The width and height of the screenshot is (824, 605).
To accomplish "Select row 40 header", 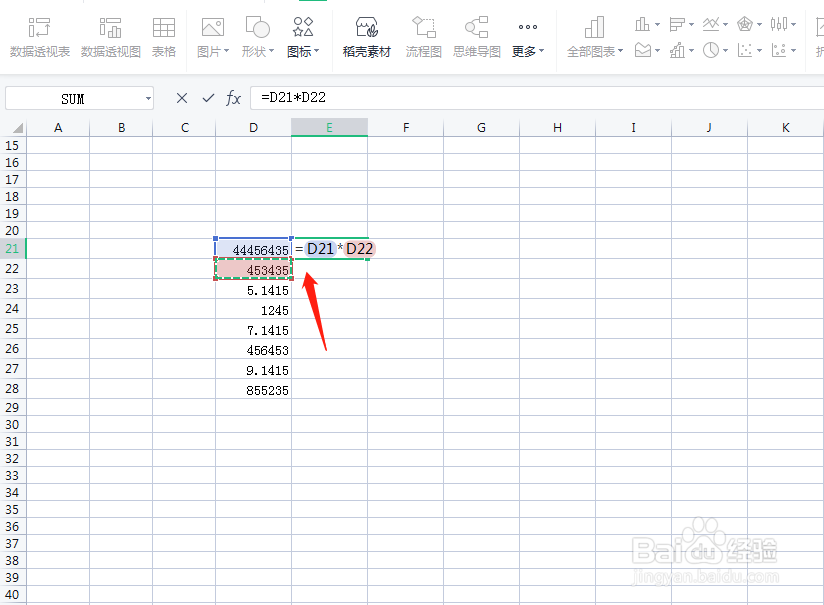I will pyautogui.click(x=13, y=594).
